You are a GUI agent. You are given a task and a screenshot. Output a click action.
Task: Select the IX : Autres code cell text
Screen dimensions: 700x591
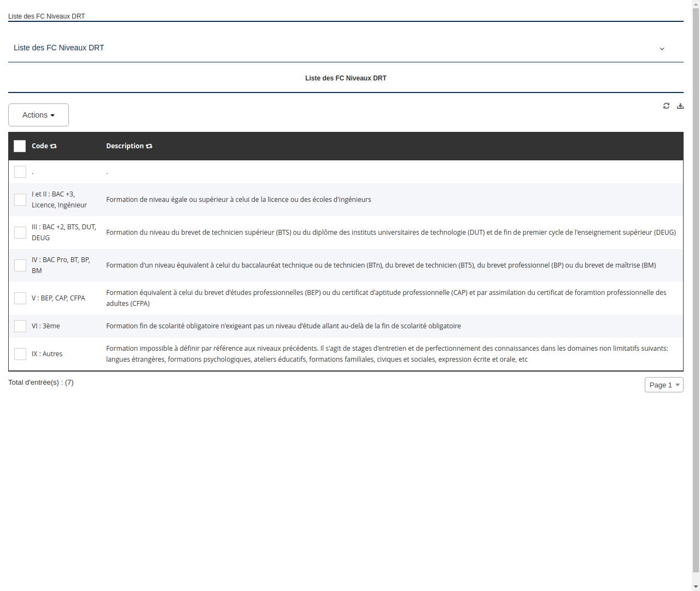tap(47, 354)
